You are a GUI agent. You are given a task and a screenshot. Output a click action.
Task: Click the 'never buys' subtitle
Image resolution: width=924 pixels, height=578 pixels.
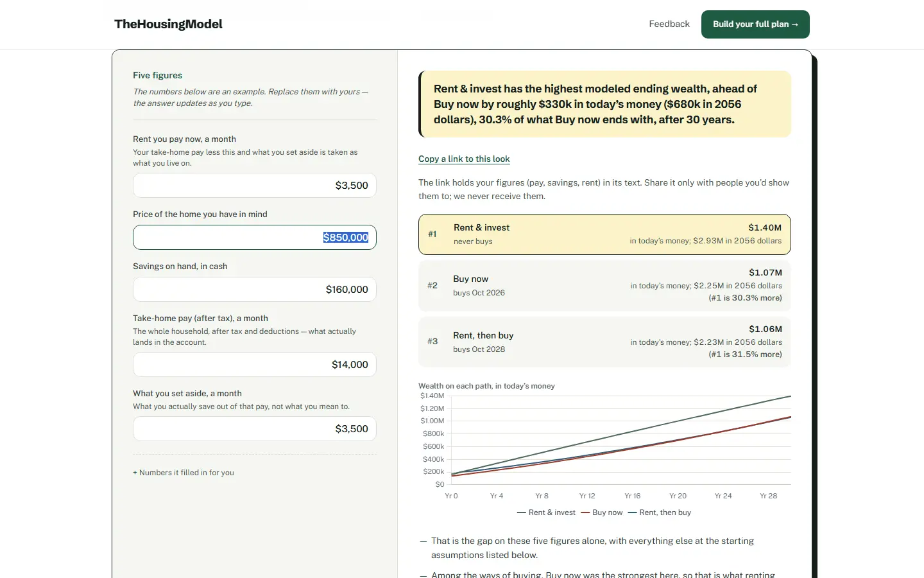(473, 241)
